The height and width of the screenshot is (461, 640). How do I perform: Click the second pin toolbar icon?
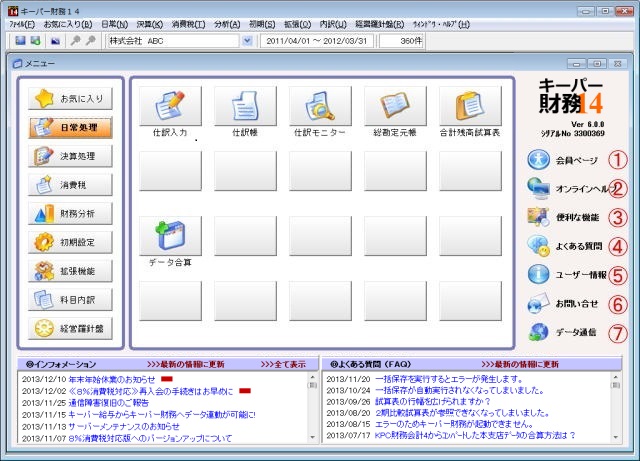pos(91,40)
